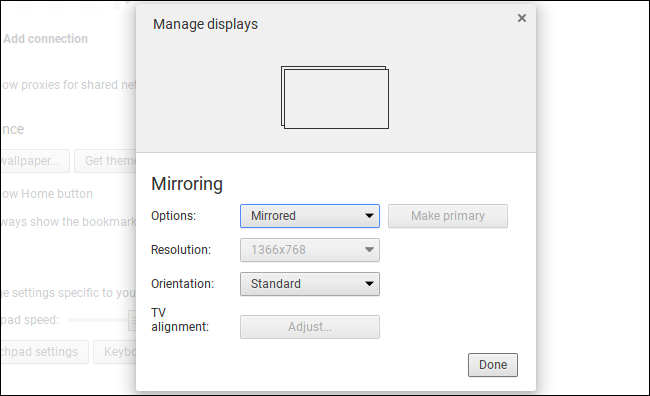Screen dimensions: 650x396
Task: Open the Mirrored options dropdown
Action: [310, 216]
